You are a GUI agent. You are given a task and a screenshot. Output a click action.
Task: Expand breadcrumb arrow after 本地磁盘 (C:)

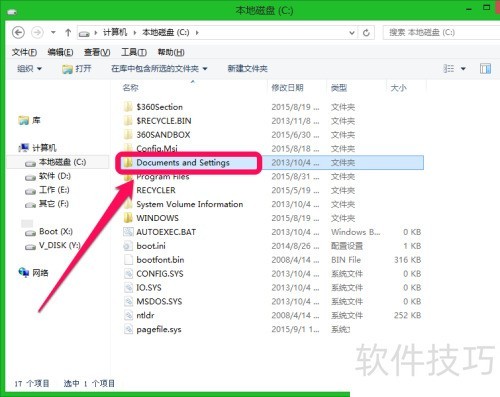(x=197, y=33)
